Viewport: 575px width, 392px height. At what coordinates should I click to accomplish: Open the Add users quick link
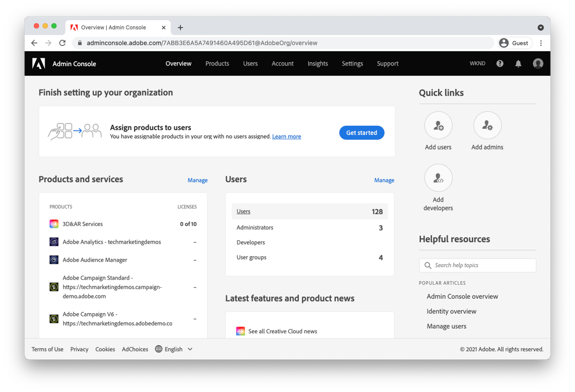438,125
